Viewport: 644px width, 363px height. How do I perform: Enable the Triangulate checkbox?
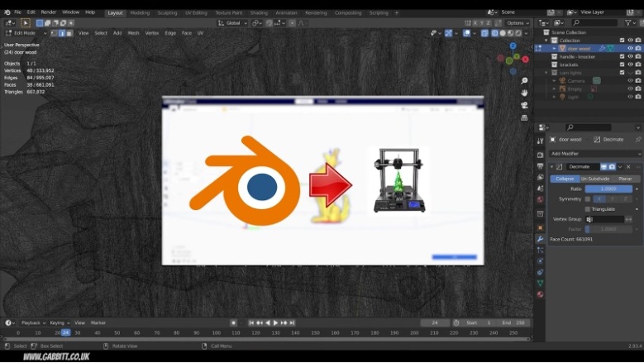coord(588,209)
